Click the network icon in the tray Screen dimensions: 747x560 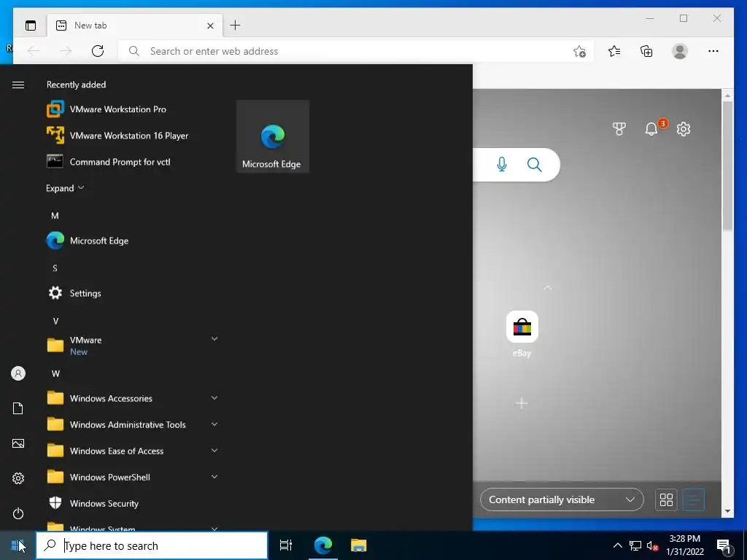(x=635, y=545)
